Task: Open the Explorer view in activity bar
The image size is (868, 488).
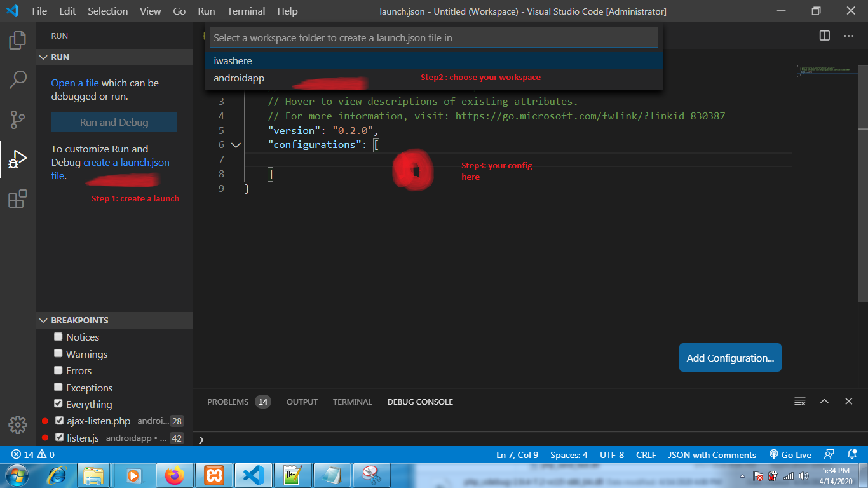Action: click(18, 41)
